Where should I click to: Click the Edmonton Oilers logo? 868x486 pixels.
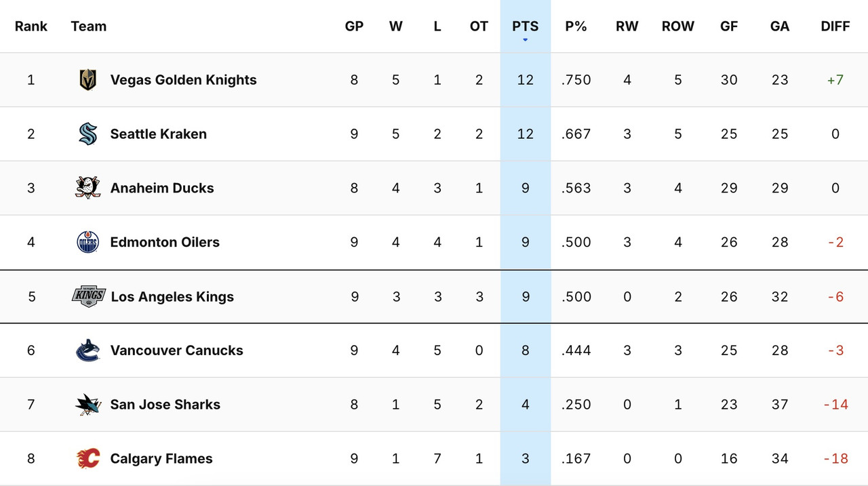pyautogui.click(x=87, y=242)
